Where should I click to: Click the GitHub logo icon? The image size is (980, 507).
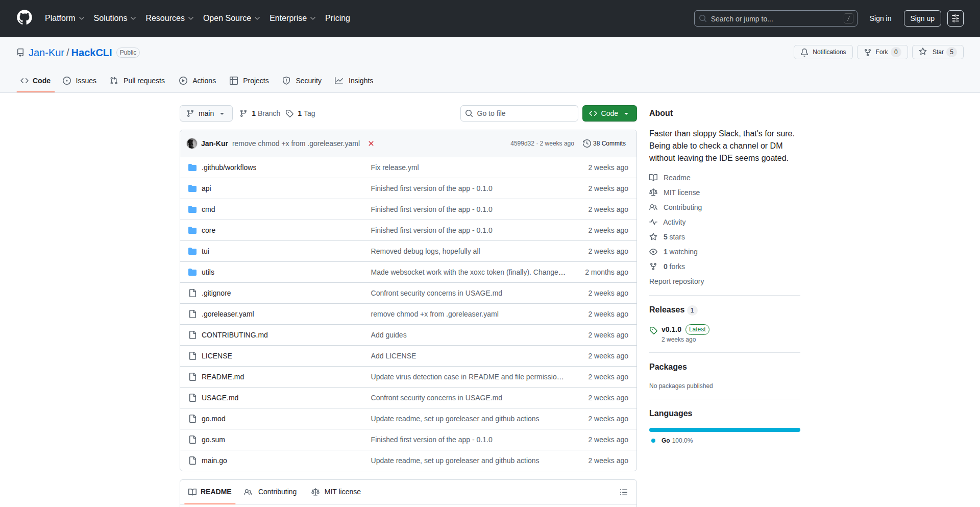(x=24, y=18)
